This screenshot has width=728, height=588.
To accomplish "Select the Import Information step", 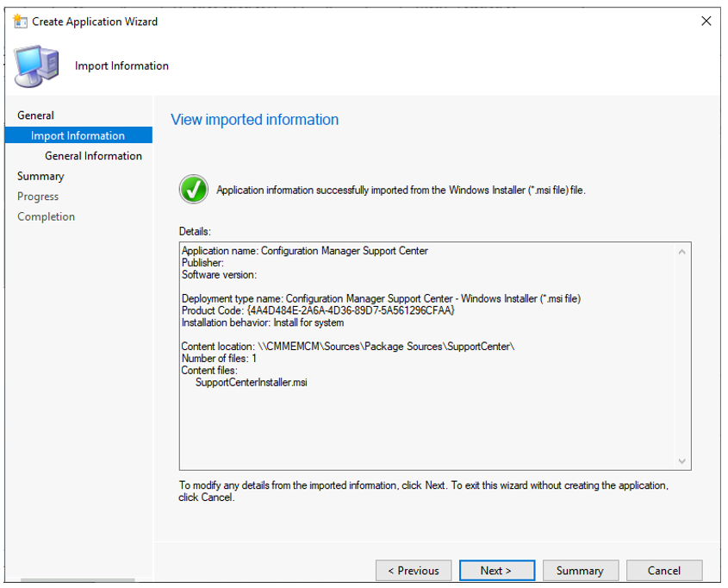I will coord(78,135).
